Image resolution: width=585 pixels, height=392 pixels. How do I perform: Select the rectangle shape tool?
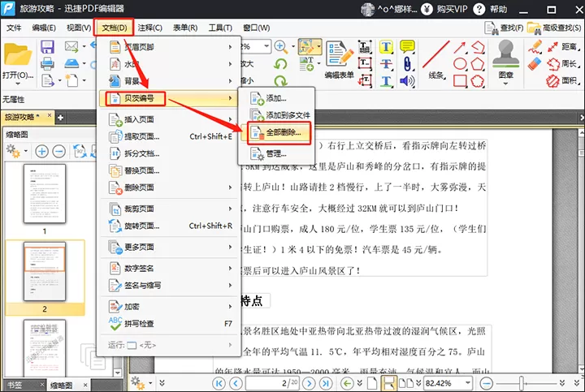(x=460, y=80)
